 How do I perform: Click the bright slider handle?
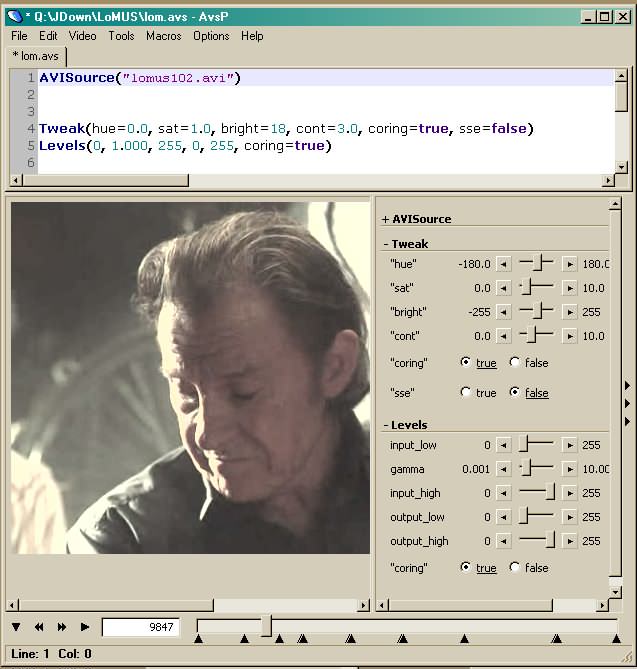click(538, 311)
